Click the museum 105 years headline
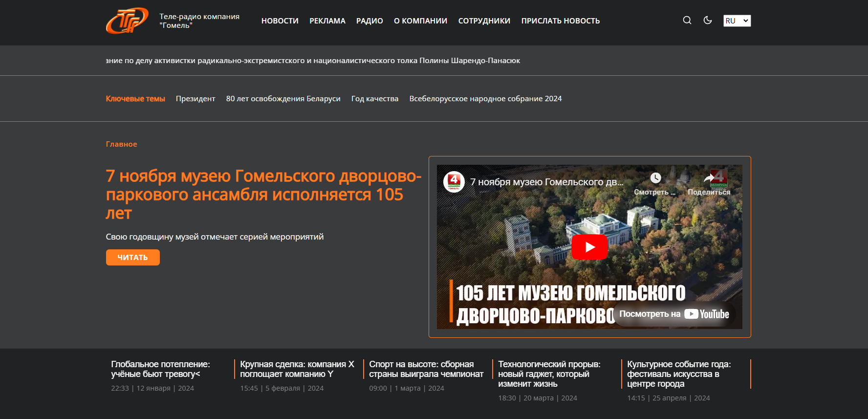 (x=263, y=194)
